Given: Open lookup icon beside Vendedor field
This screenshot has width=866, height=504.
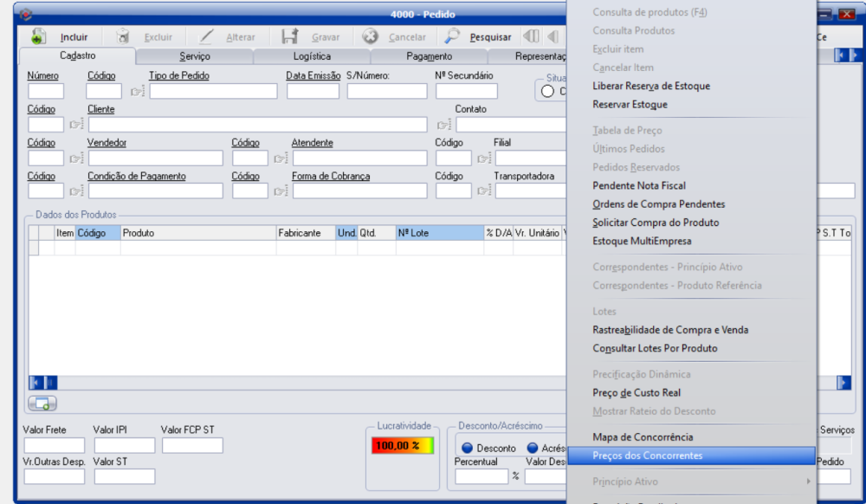Looking at the screenshot, I should (77, 158).
